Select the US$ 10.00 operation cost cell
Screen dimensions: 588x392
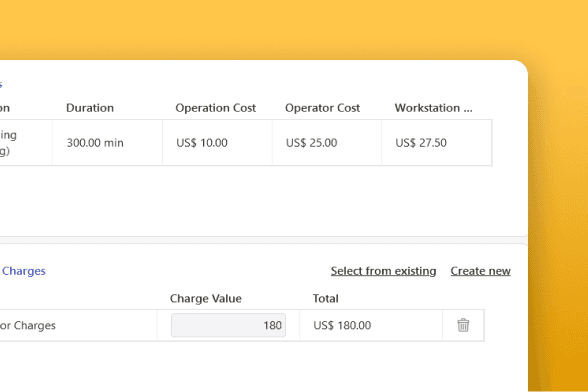(218, 143)
